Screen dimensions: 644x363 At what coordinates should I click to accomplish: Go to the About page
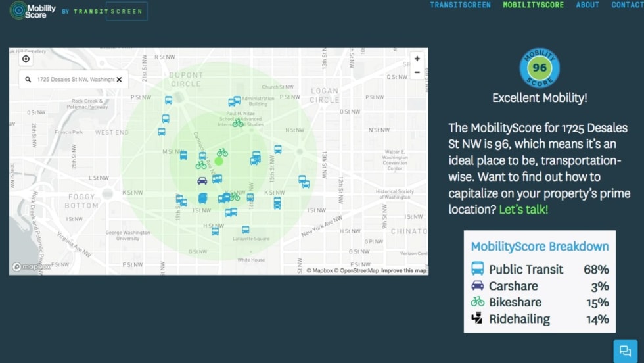coord(587,5)
